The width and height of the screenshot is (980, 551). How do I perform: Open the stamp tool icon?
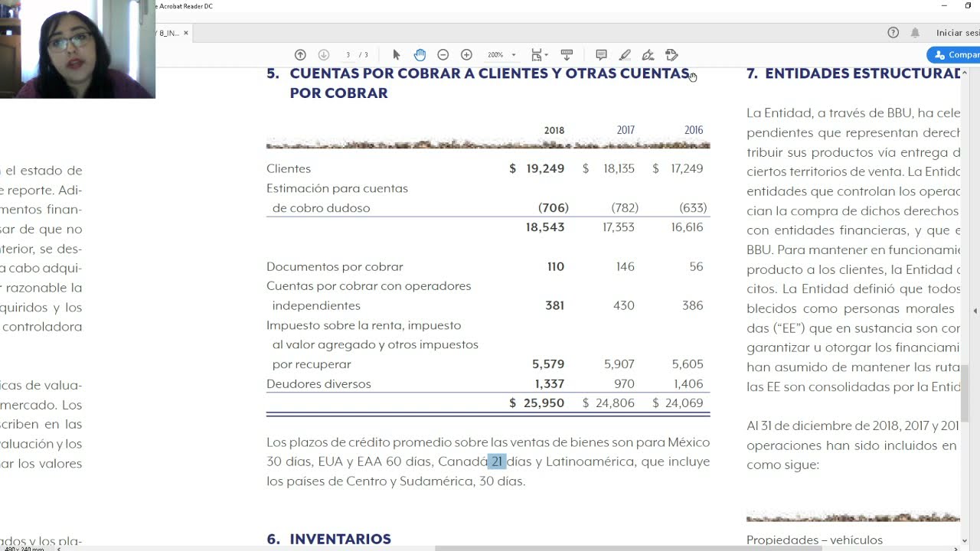[671, 55]
